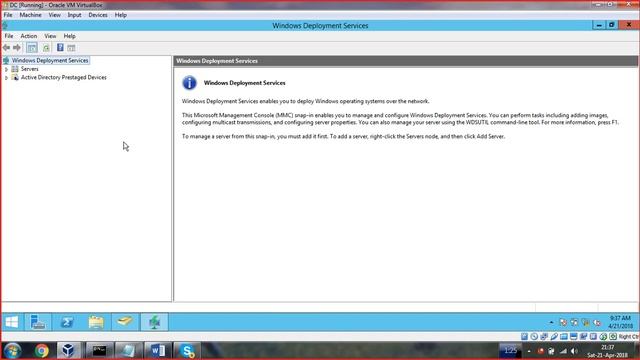Click the host volume speaker tray icon
640x360 pixels.
[x=574, y=351]
